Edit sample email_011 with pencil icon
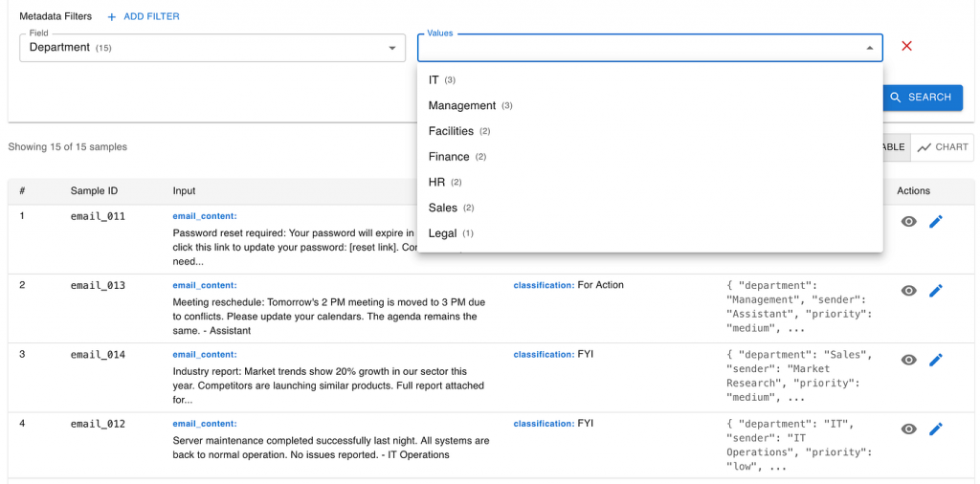Viewport: 980px width, 484px height. click(x=936, y=221)
